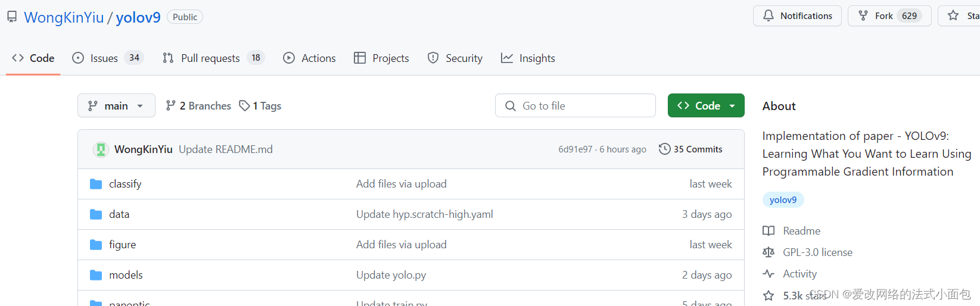This screenshot has width=980, height=306.
Task: Open the figure folder
Action: (122, 245)
